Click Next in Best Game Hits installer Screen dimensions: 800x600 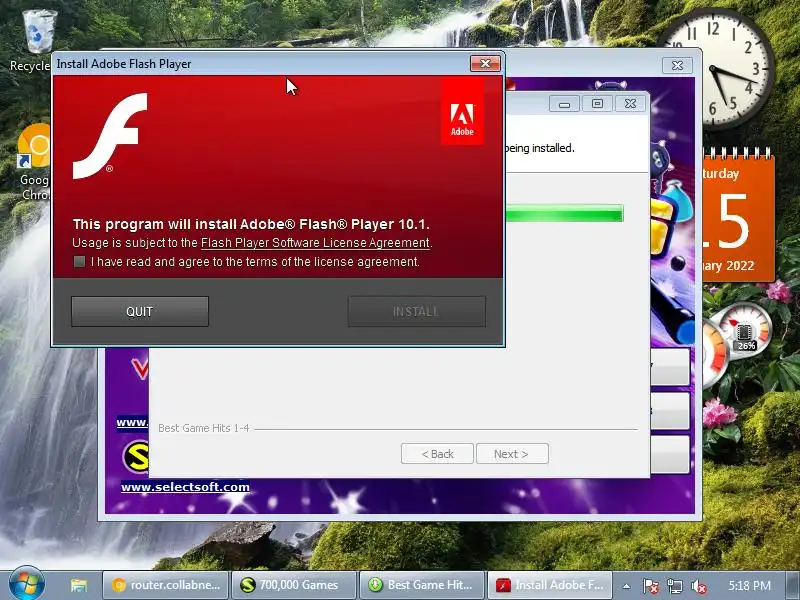[x=512, y=454]
